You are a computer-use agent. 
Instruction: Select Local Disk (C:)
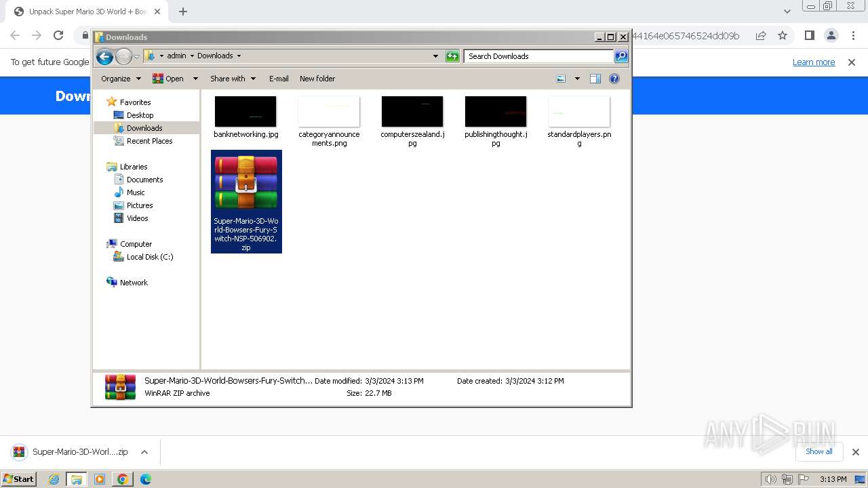pos(149,257)
